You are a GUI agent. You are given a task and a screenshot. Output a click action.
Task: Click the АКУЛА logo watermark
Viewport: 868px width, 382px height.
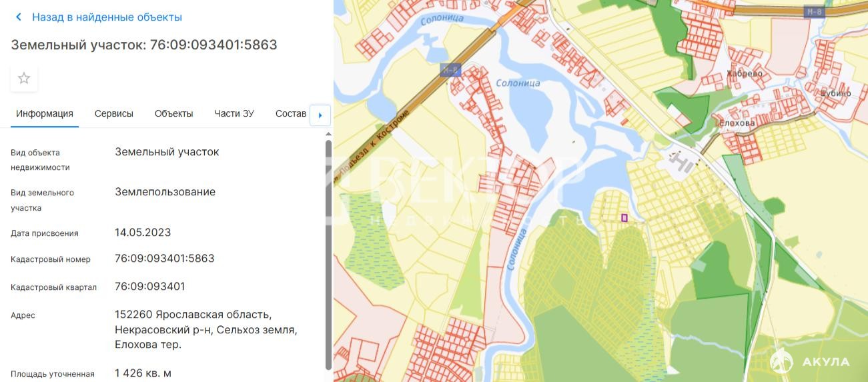810,361
